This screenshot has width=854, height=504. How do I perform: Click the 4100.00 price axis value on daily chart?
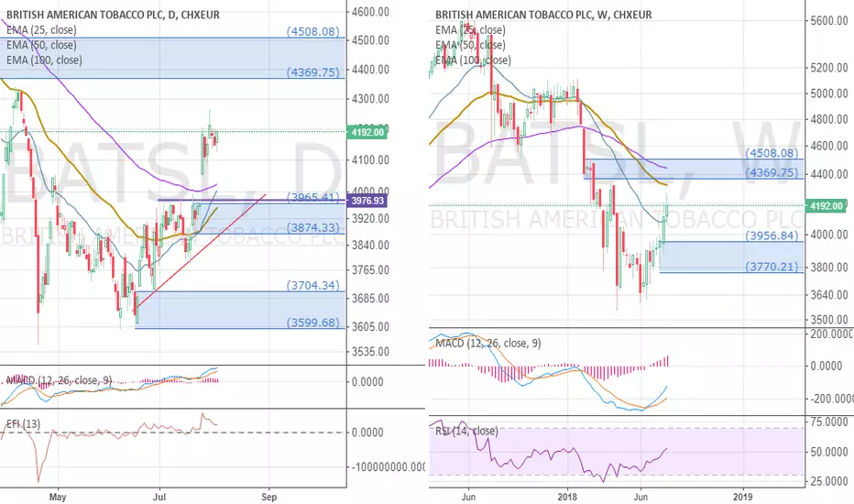tap(370, 160)
